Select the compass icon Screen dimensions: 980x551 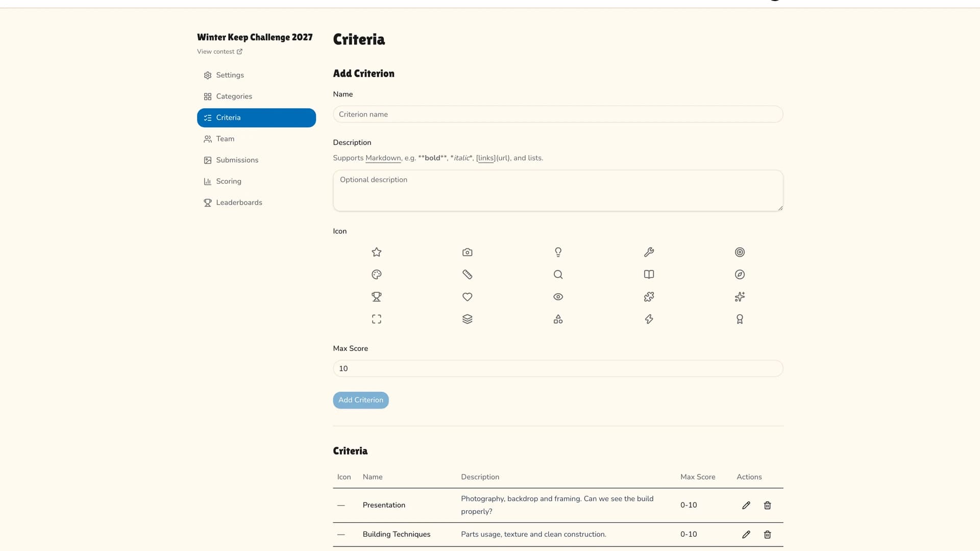tap(740, 274)
